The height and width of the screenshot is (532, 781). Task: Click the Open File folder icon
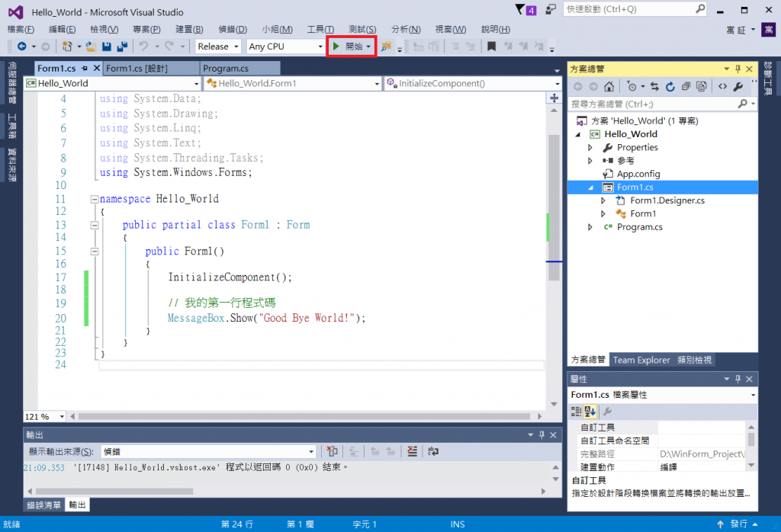91,46
